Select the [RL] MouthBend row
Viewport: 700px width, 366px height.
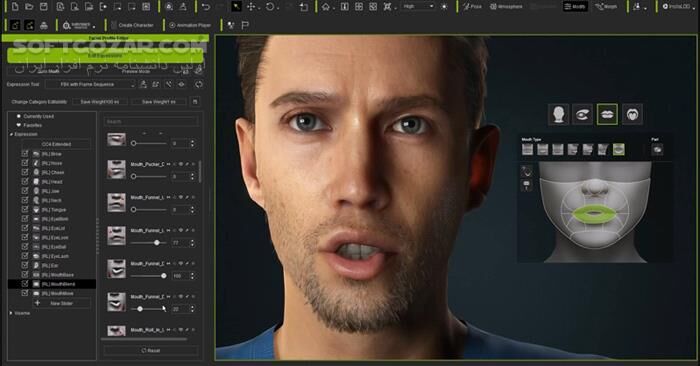tap(52, 284)
